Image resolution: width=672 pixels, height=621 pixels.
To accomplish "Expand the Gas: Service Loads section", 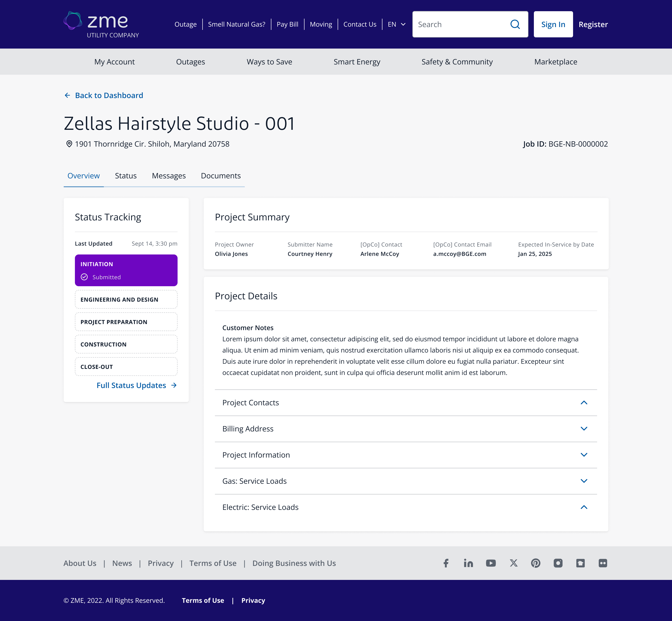I will coord(584,481).
